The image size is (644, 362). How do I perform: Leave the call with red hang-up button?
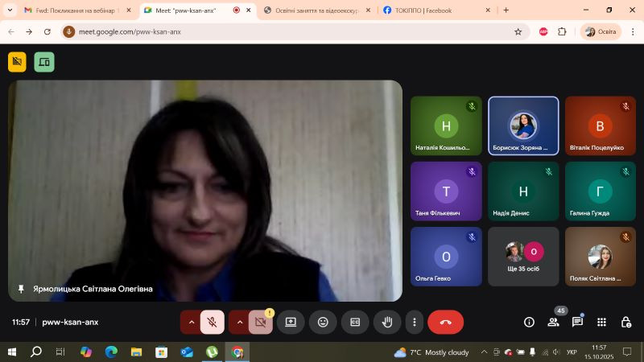point(445,322)
